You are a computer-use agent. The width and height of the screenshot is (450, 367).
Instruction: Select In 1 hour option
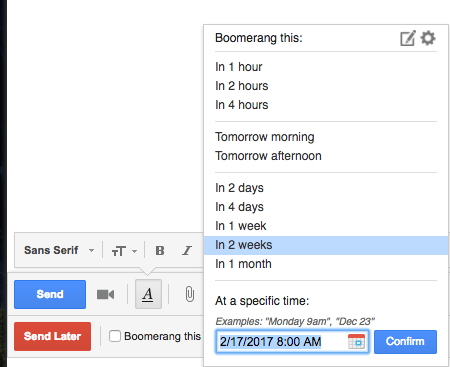239,67
